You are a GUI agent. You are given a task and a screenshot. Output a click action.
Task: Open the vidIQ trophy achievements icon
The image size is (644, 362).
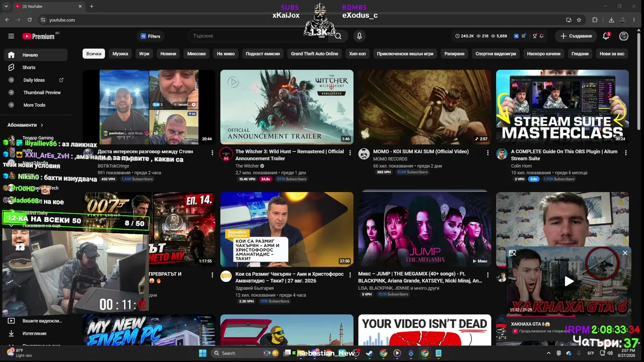(534, 36)
